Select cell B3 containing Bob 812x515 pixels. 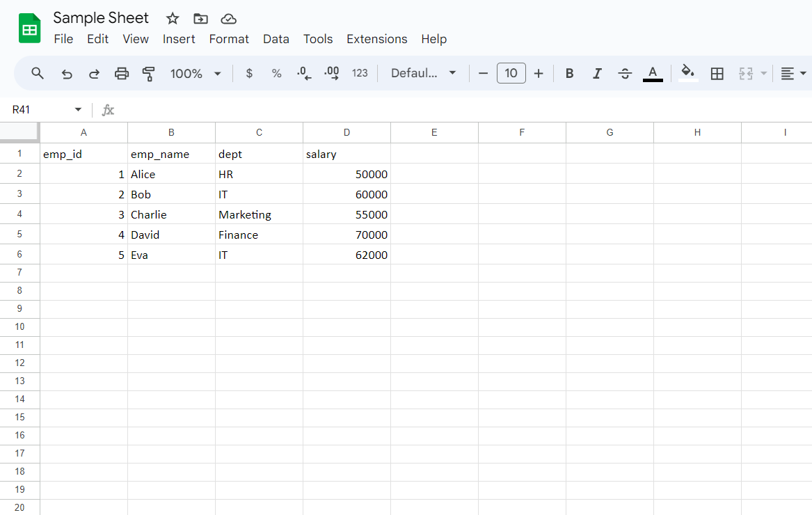coord(171,194)
